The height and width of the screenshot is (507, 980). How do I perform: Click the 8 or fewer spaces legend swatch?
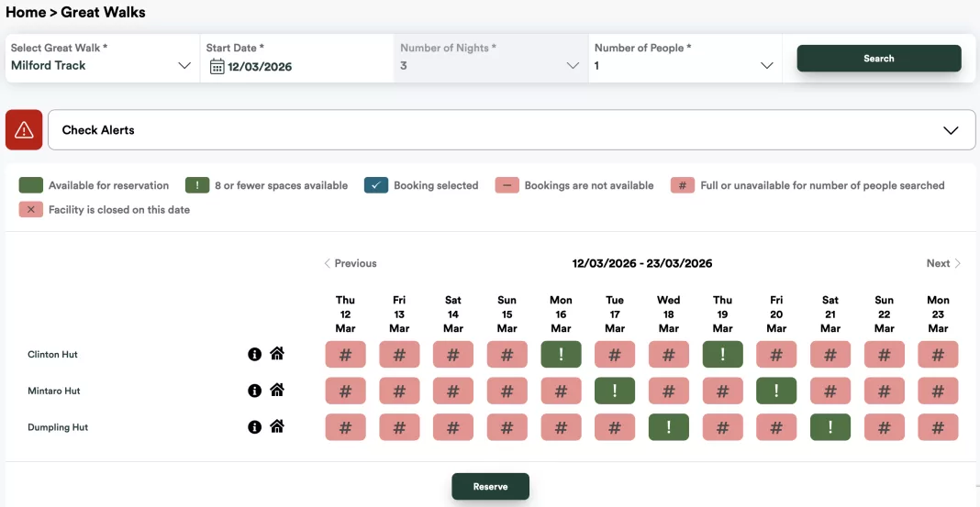coord(197,185)
